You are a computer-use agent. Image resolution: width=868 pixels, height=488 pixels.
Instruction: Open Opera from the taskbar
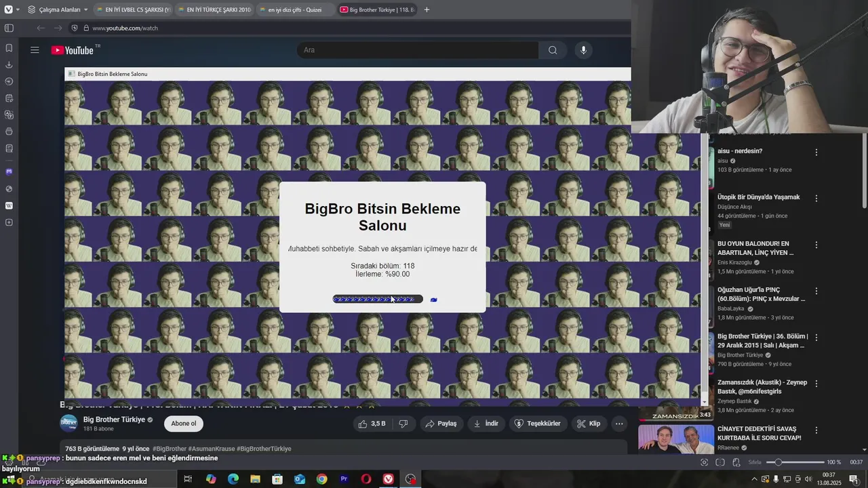[366, 479]
